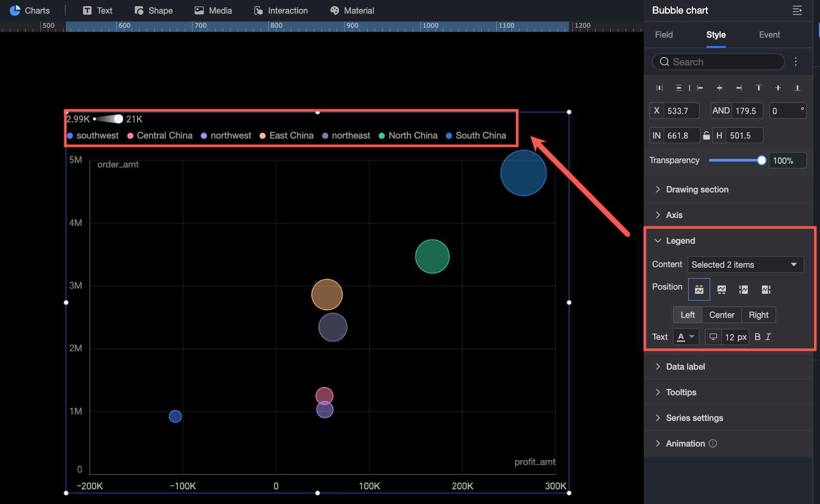Switch to the Event tab
Viewport: 820px width, 504px height.
point(769,35)
